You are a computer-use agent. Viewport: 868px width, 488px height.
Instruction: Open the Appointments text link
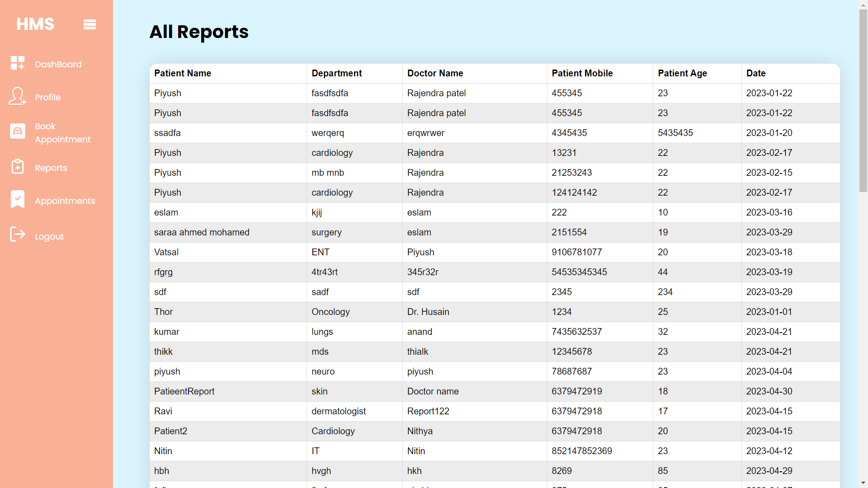pos(65,201)
